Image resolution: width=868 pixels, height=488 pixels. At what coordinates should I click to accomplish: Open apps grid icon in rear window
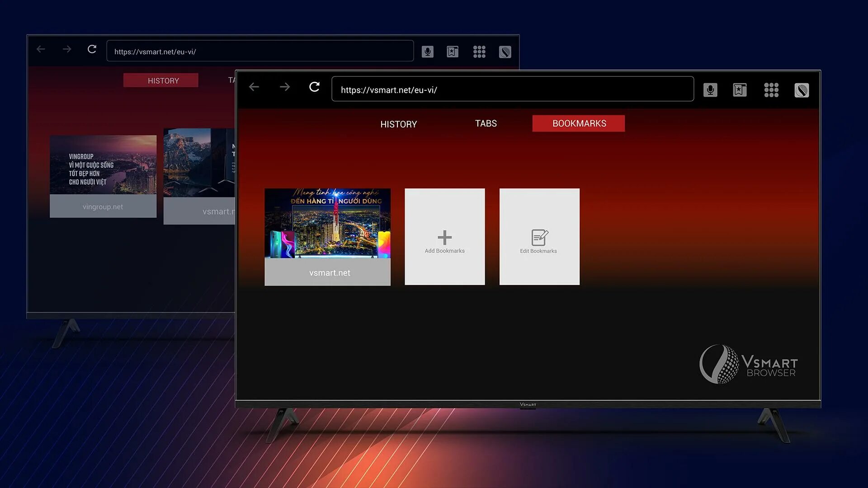pos(479,52)
